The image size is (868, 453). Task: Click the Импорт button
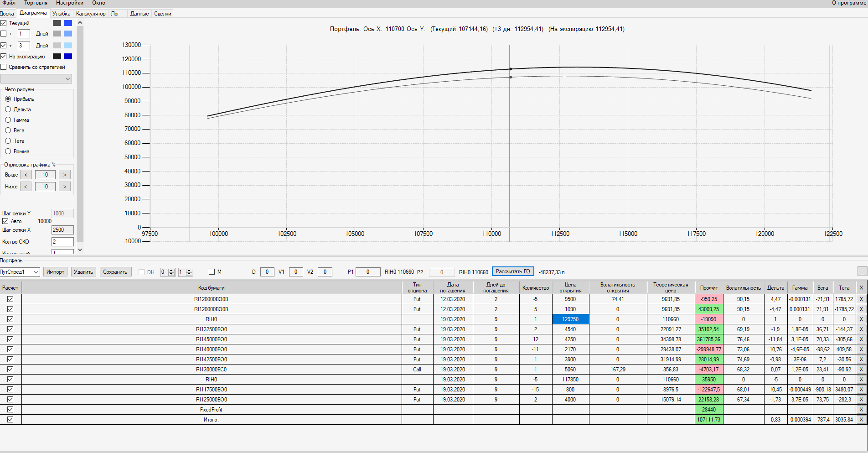(x=56, y=272)
